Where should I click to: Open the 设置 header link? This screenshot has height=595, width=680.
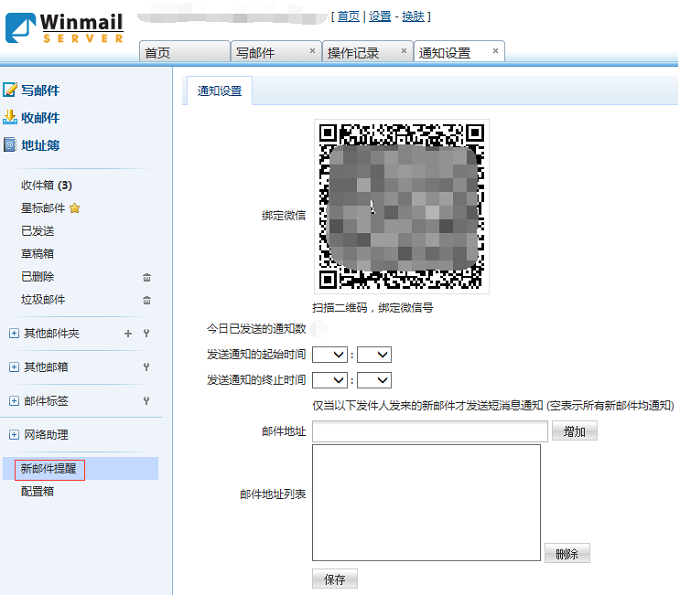(380, 16)
